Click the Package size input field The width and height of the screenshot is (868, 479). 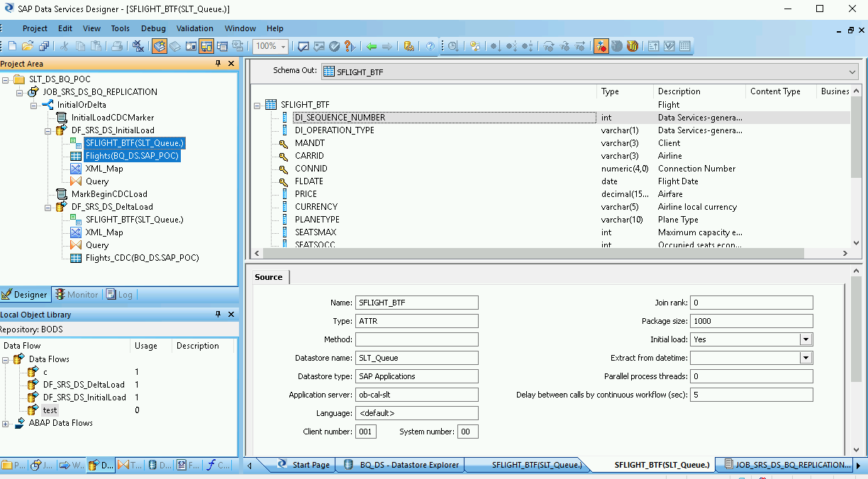point(751,321)
